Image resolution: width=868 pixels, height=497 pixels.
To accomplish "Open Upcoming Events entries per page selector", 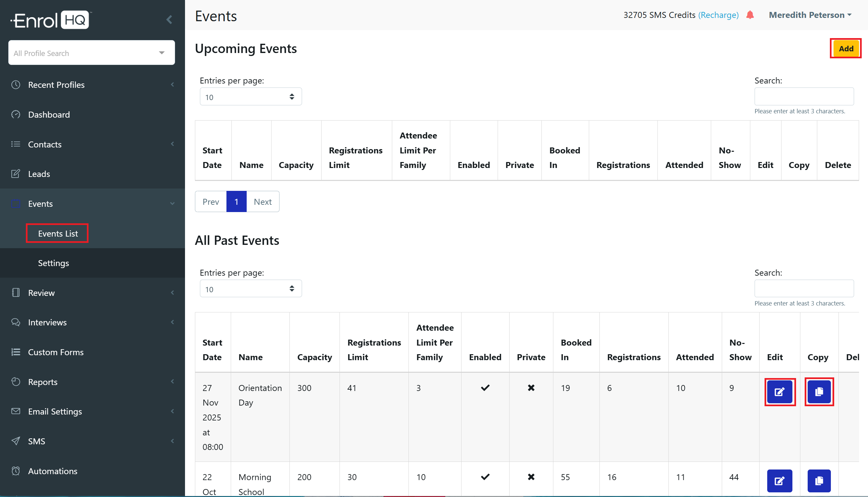I will click(x=250, y=97).
